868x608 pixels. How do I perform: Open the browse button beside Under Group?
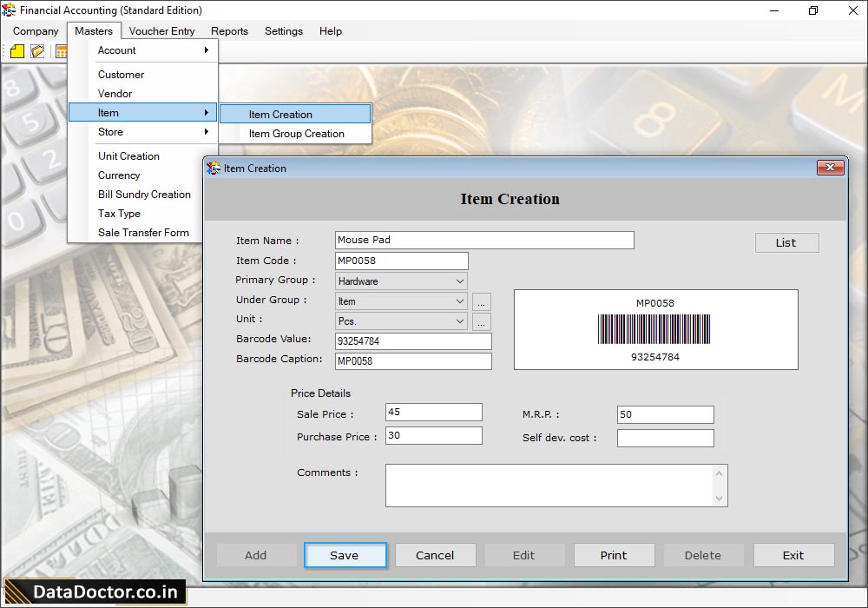tap(482, 301)
